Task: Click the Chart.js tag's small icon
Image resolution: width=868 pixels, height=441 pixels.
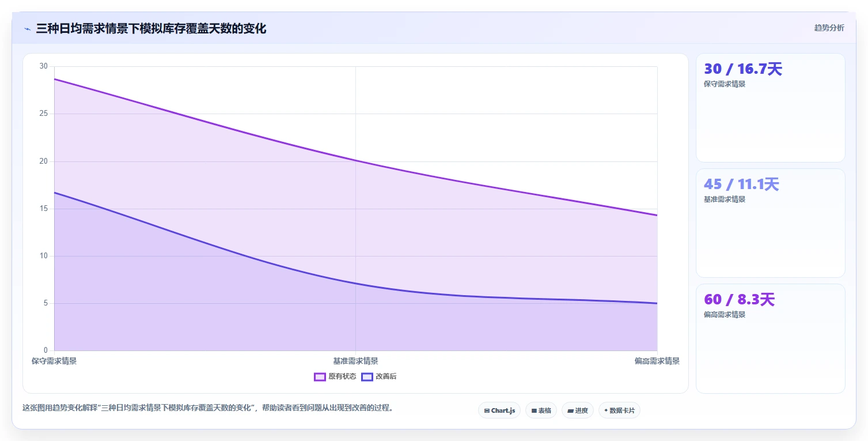Action: [x=487, y=411]
